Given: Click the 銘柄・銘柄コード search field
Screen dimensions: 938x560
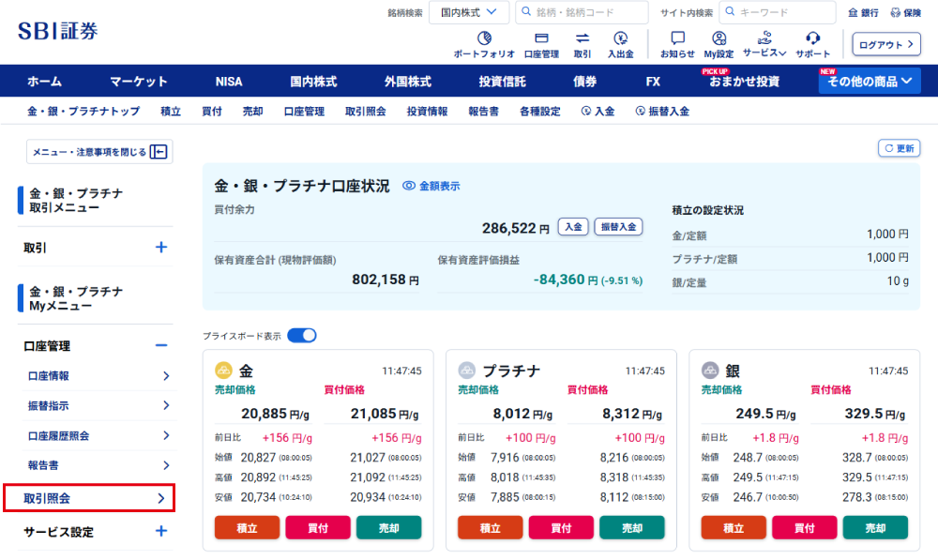Looking at the screenshot, I should (588, 13).
